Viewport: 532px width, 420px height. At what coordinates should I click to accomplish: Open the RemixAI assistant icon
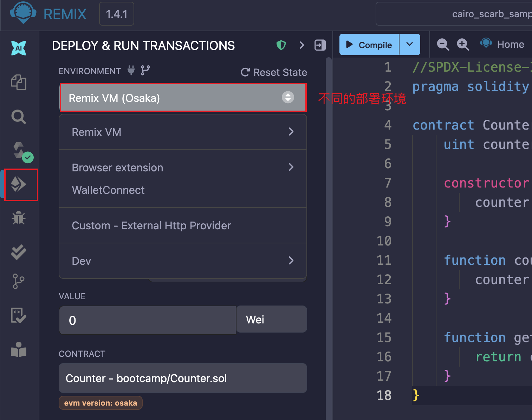(x=19, y=48)
